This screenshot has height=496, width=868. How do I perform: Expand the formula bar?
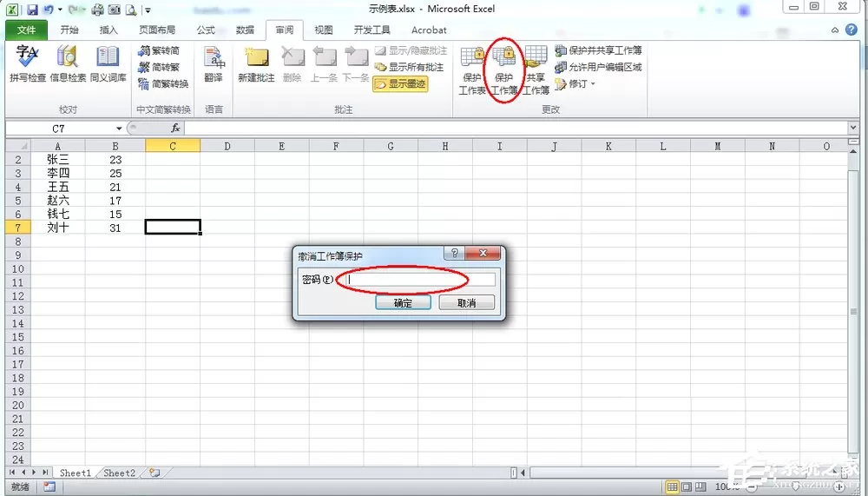[x=852, y=128]
